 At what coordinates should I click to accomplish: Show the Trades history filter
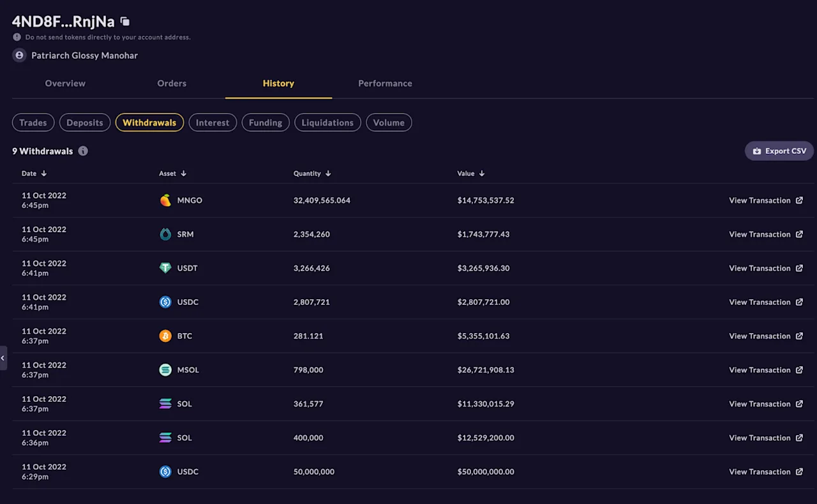[x=33, y=122]
